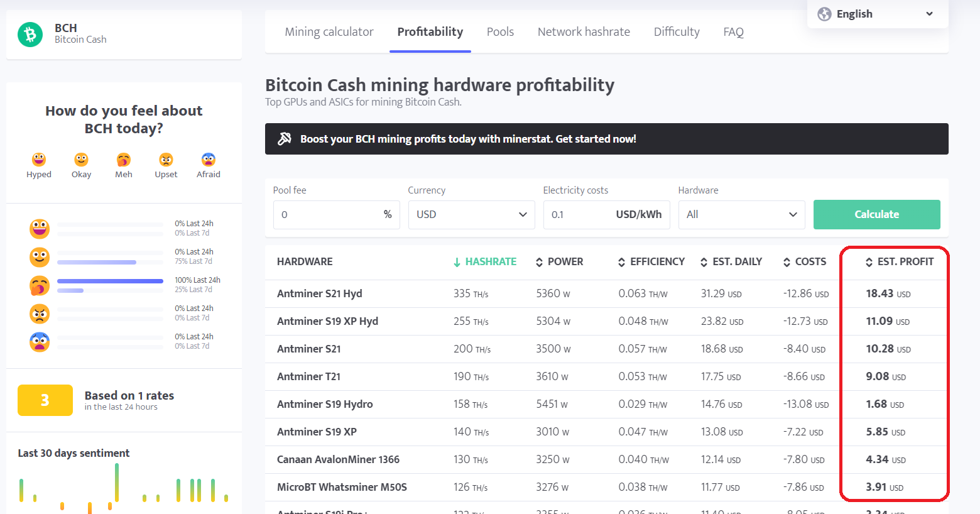Viewport: 980px width, 514px height.
Task: Sort table by the HASHRATE column
Action: 485,261
